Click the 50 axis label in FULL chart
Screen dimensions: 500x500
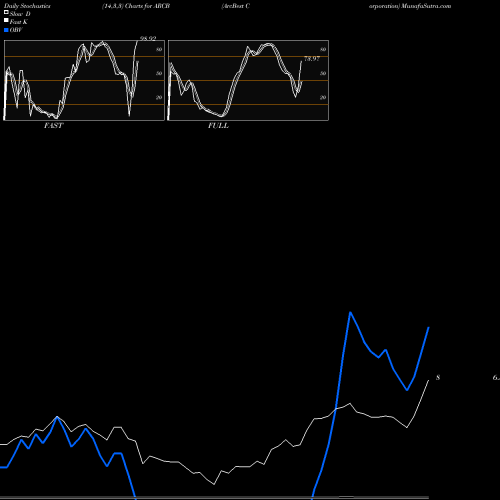tap(323, 73)
